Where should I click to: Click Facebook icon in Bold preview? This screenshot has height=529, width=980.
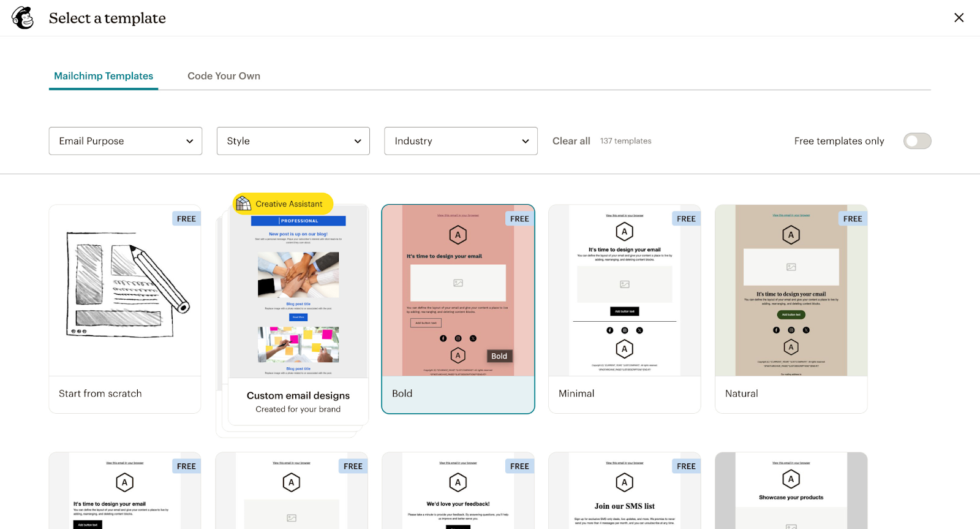443,338
